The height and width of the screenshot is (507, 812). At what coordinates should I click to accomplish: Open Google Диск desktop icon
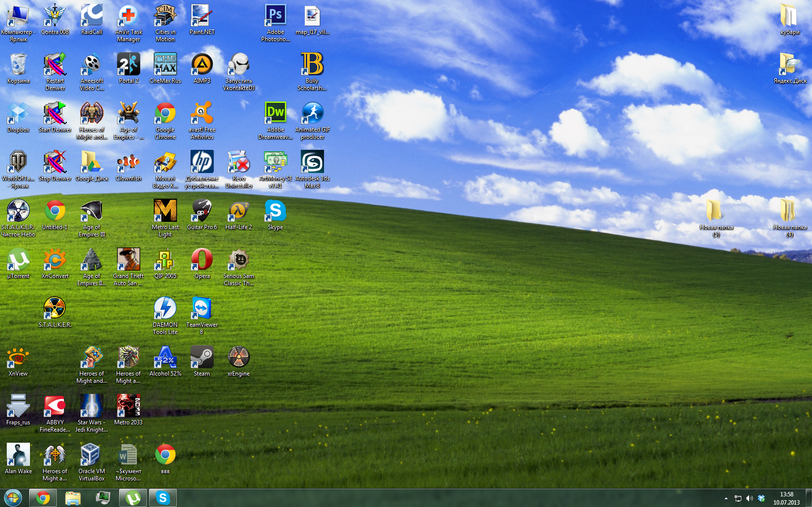point(92,166)
